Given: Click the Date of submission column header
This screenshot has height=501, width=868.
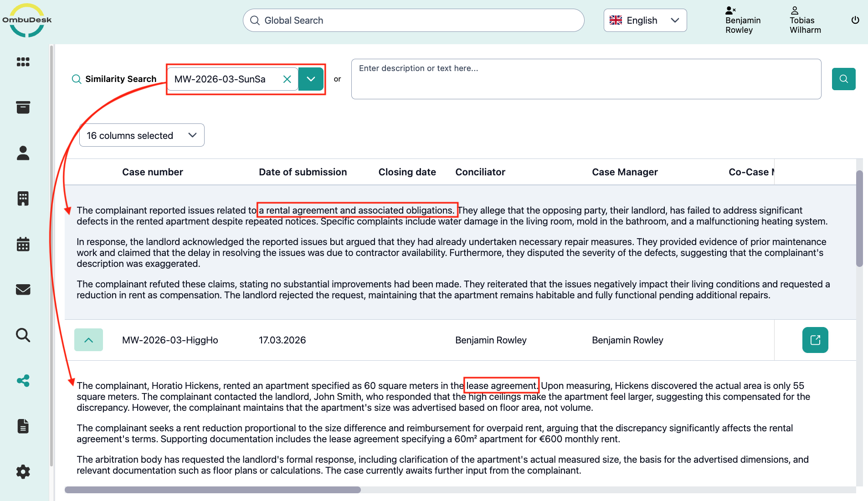Looking at the screenshot, I should coord(303,172).
